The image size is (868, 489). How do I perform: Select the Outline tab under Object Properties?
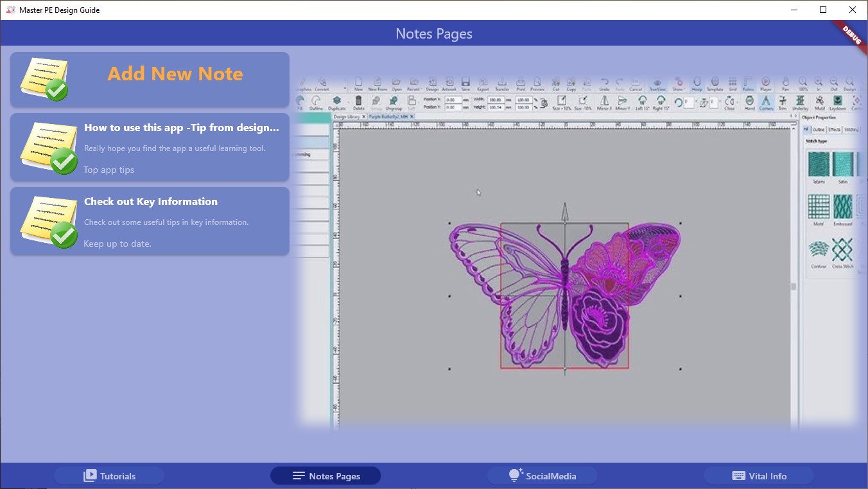(x=818, y=130)
